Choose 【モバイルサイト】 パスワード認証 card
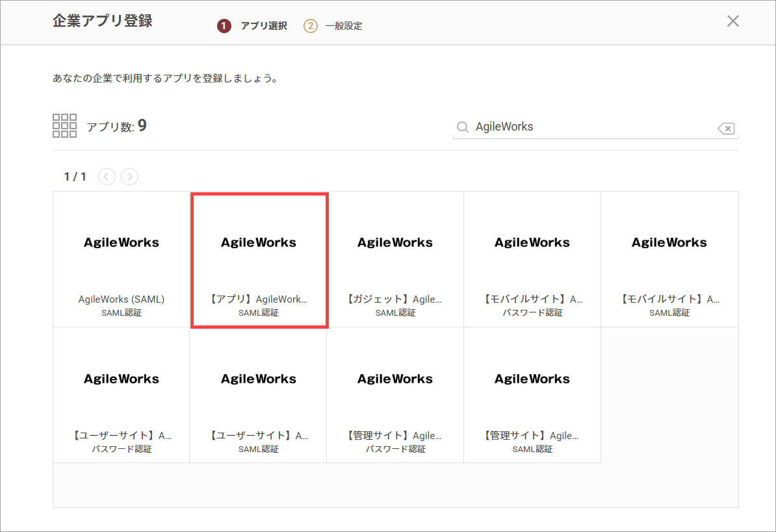The height and width of the screenshot is (532, 776). pyautogui.click(x=532, y=260)
